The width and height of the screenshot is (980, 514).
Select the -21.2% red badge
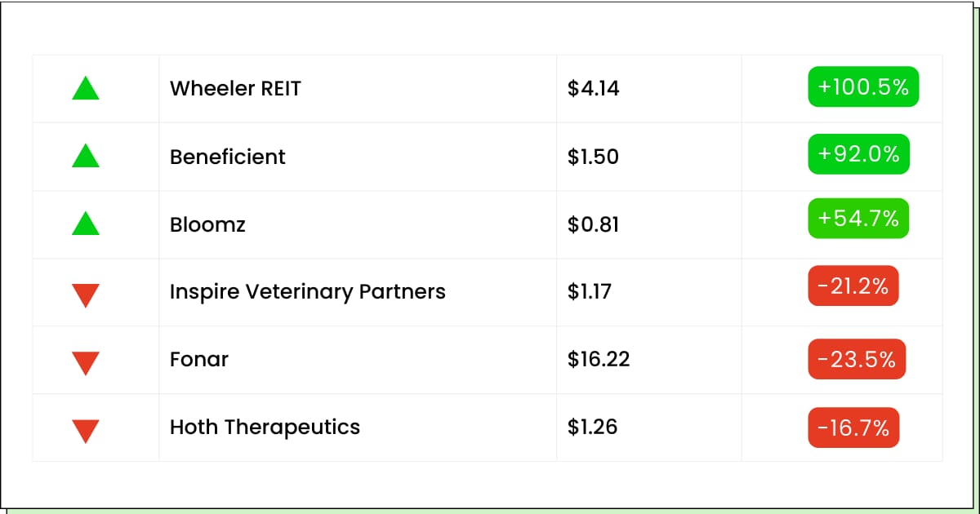pyautogui.click(x=853, y=286)
